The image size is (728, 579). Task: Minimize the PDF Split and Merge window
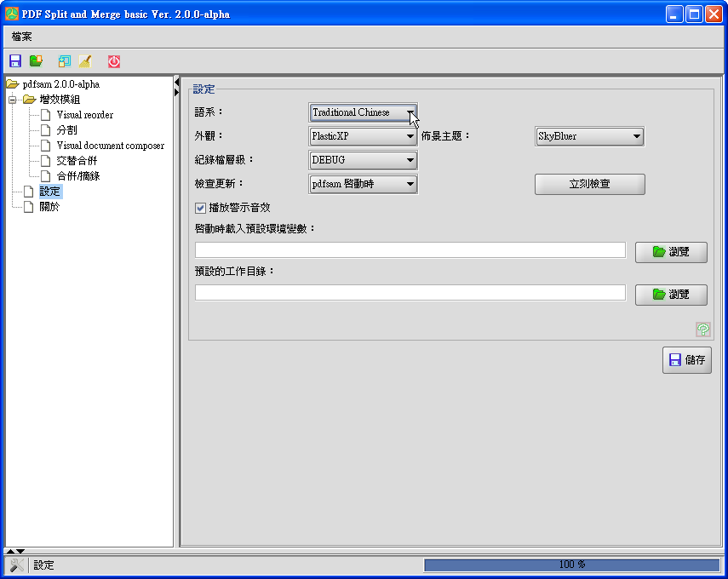674,14
